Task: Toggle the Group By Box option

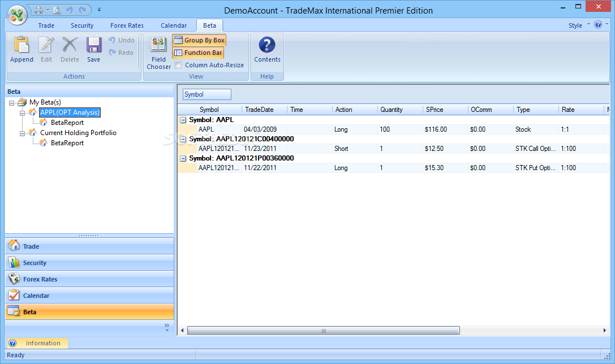Action: (199, 40)
